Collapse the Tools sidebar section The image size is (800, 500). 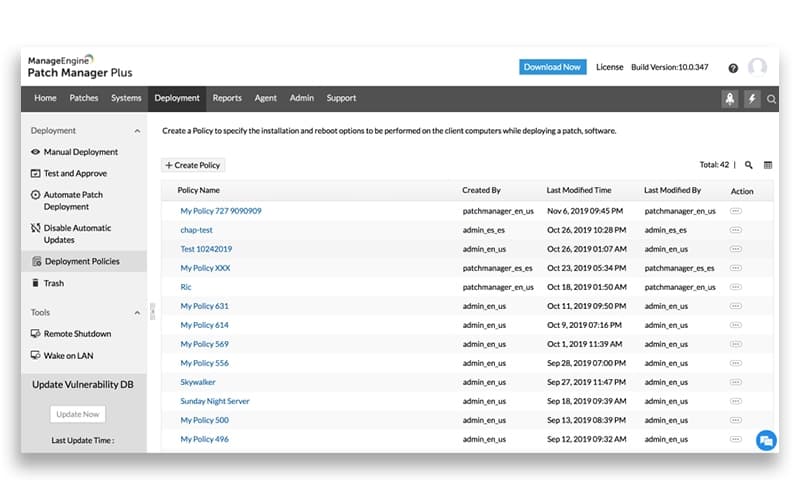click(137, 313)
